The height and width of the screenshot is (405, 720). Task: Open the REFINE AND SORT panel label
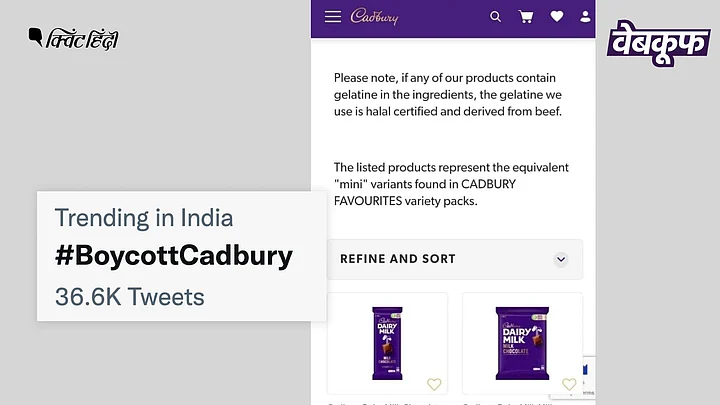pos(398,259)
